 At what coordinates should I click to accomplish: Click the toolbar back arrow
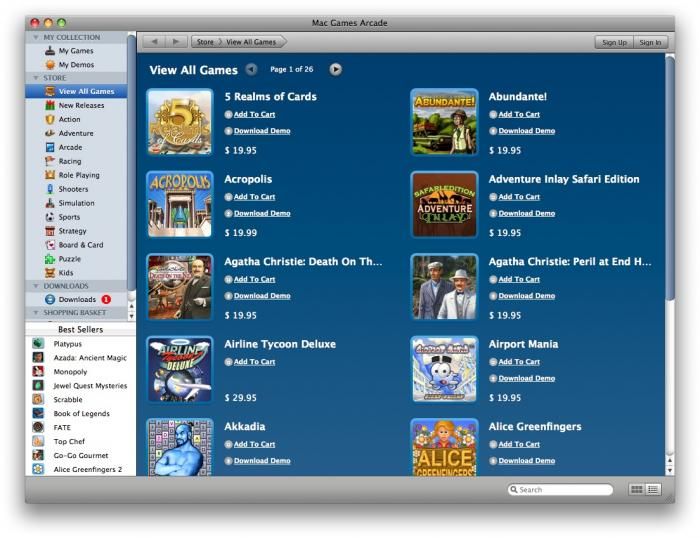pos(154,42)
